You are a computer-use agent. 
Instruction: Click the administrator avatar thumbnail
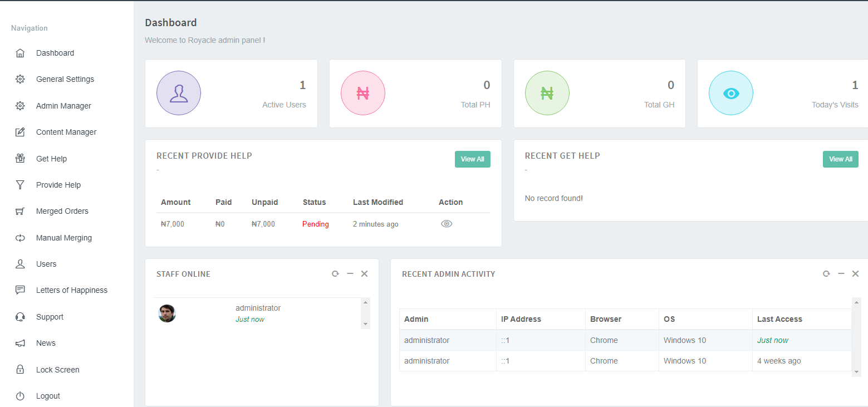[167, 313]
